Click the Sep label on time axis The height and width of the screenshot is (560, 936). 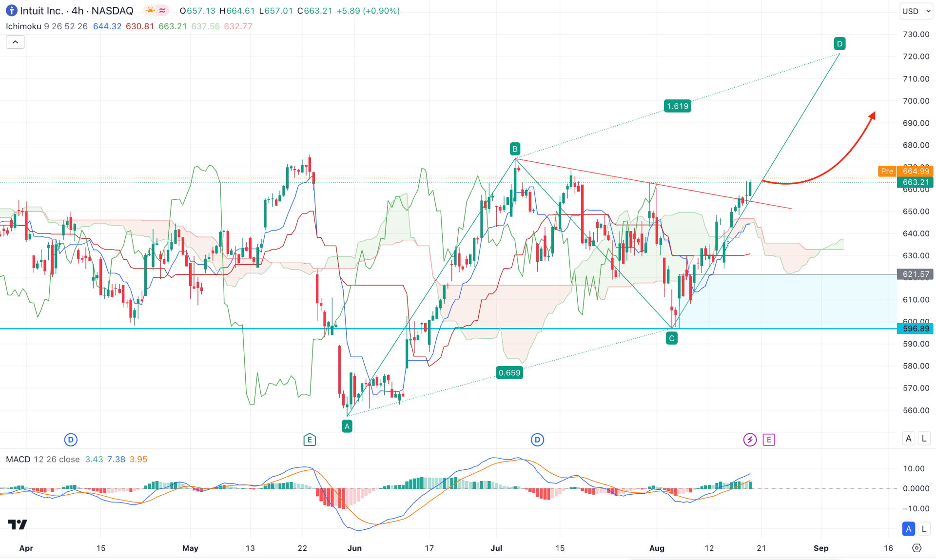(x=821, y=548)
